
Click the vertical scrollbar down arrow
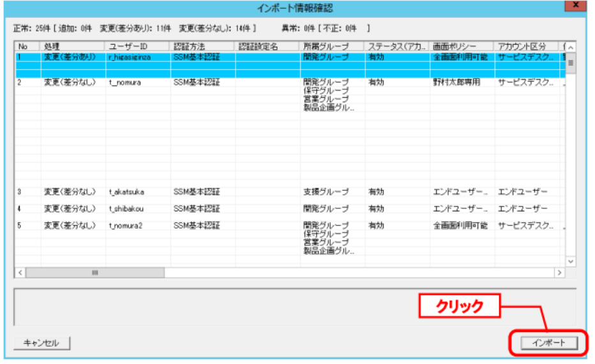click(x=570, y=262)
